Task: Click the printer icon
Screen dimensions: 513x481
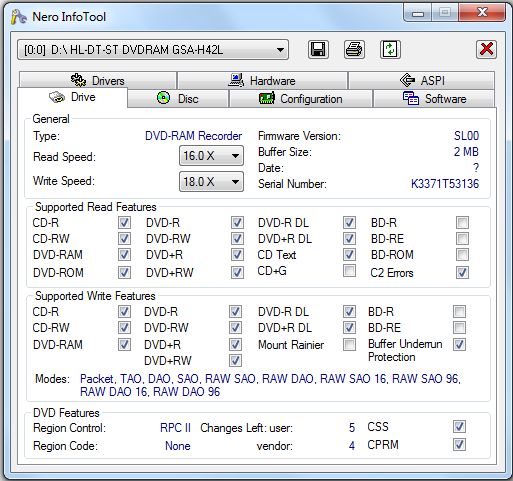Action: [x=354, y=50]
